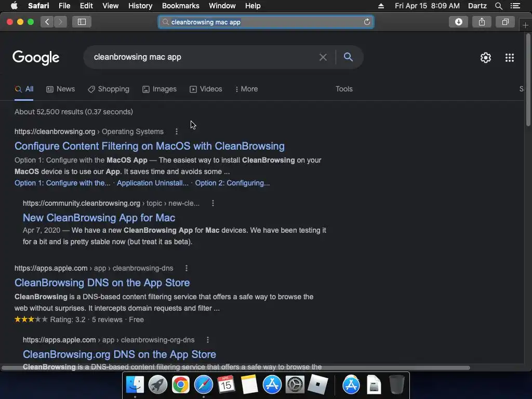Open the Help menu
The height and width of the screenshot is (399, 532).
(253, 6)
